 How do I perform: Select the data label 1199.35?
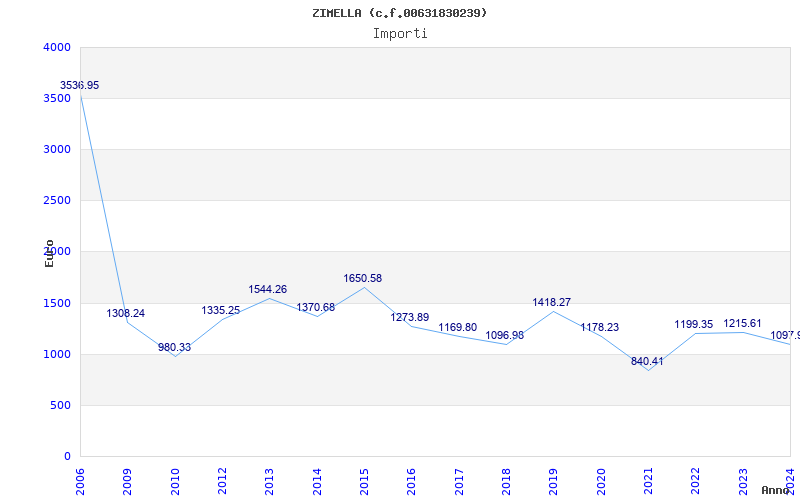click(x=694, y=324)
